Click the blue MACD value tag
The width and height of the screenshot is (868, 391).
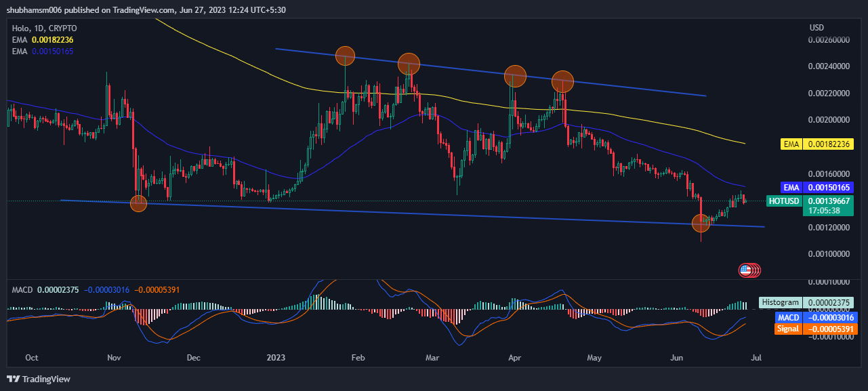(x=815, y=317)
